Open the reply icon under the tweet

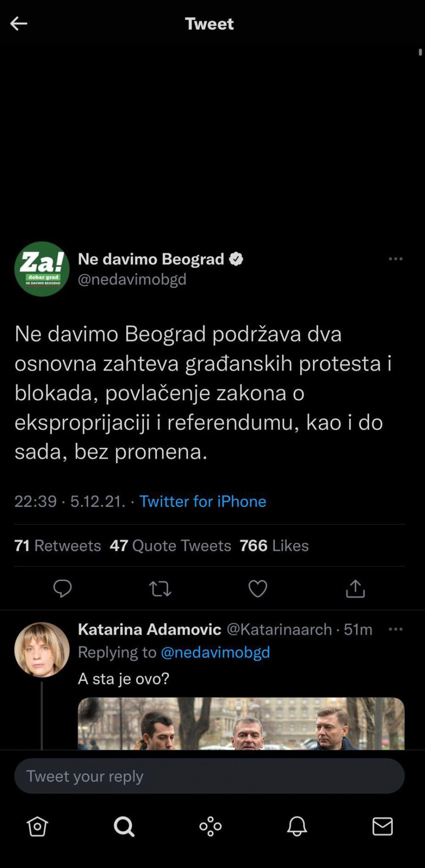click(63, 589)
